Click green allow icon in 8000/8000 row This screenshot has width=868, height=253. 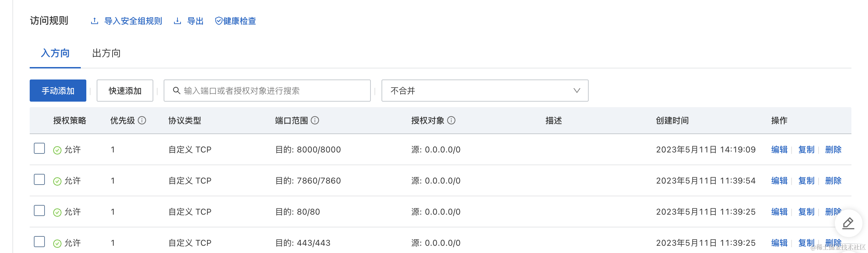pos(57,150)
